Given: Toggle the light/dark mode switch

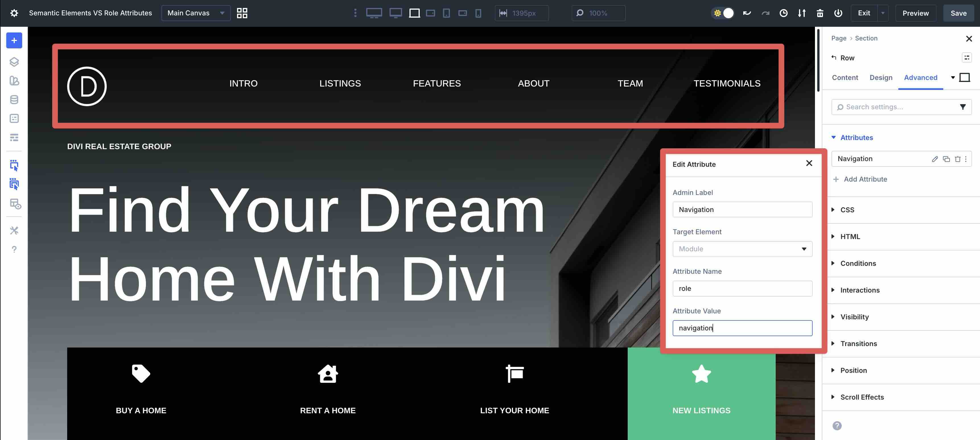Looking at the screenshot, I should pyautogui.click(x=722, y=13).
